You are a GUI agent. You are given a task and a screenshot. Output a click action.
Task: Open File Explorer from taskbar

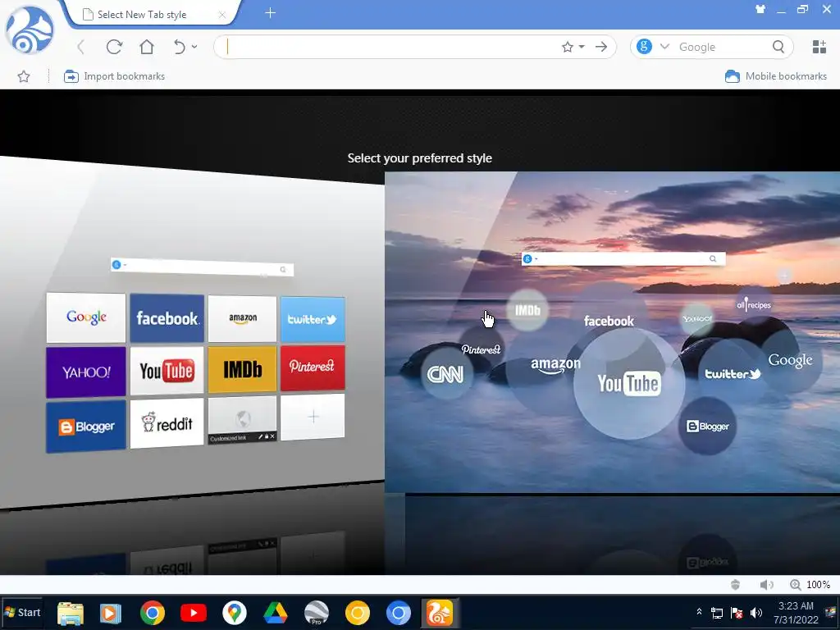click(x=71, y=614)
